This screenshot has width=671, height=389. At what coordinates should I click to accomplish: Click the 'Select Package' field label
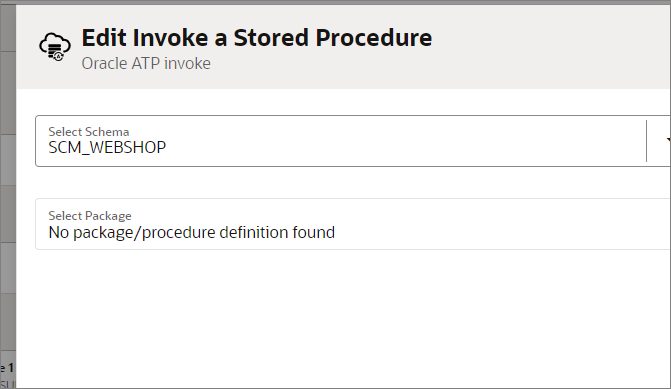[x=90, y=216]
